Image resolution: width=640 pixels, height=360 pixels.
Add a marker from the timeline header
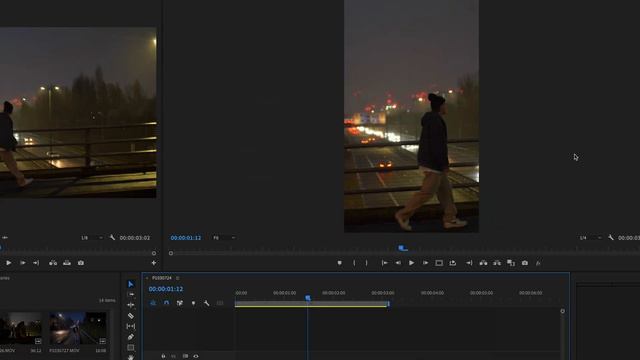pyautogui.click(x=193, y=303)
